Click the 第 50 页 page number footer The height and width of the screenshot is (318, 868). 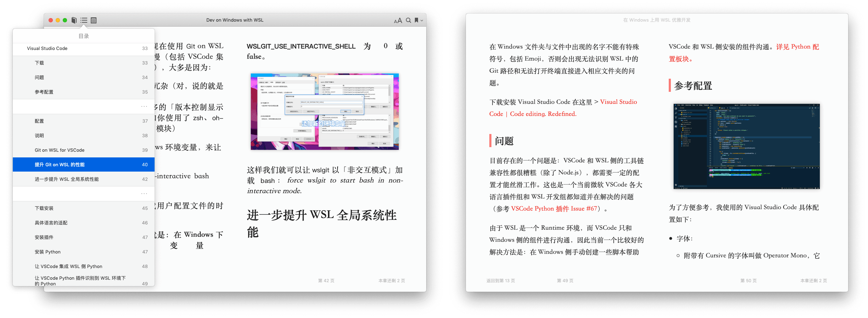click(749, 281)
